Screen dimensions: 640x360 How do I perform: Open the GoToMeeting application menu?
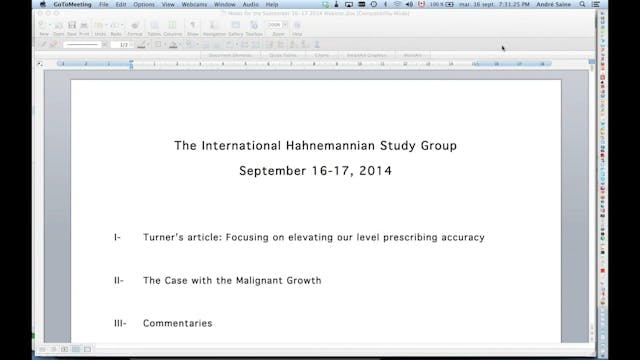72,4
